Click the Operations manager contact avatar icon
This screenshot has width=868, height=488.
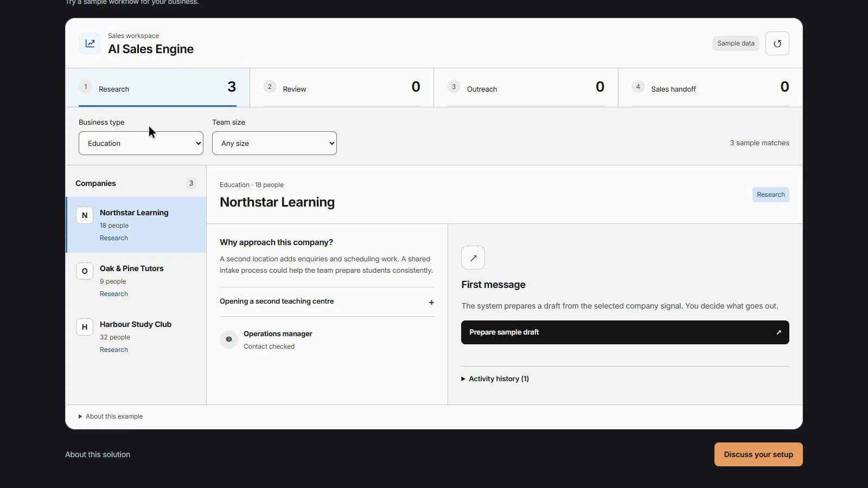(x=229, y=339)
